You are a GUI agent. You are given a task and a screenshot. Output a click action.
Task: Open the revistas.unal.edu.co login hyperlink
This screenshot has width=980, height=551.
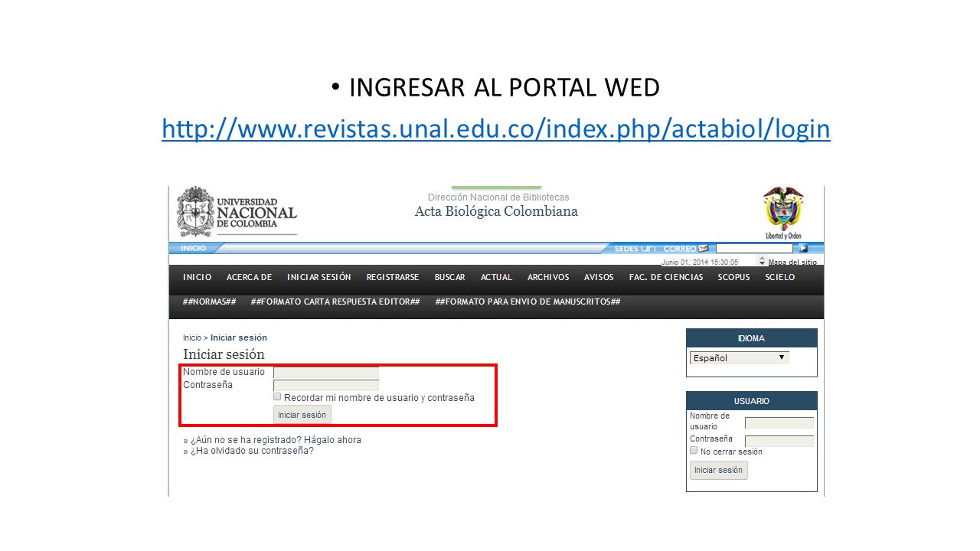click(496, 129)
